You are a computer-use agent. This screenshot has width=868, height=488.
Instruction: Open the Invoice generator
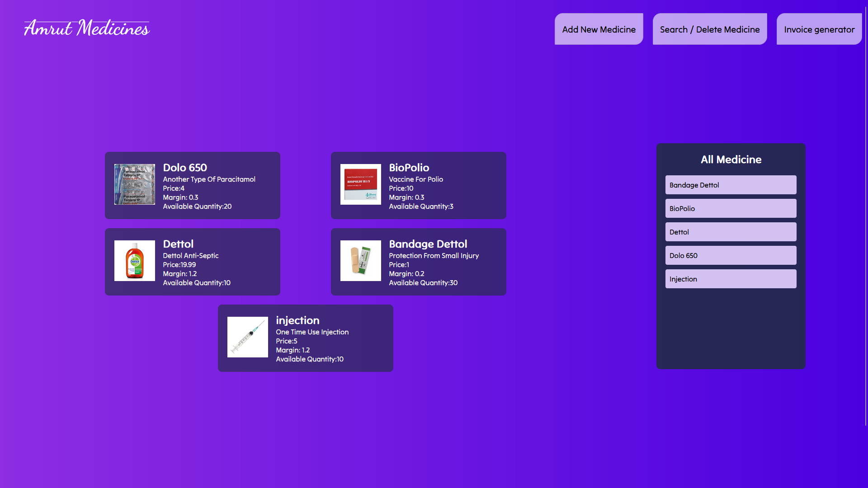(819, 29)
